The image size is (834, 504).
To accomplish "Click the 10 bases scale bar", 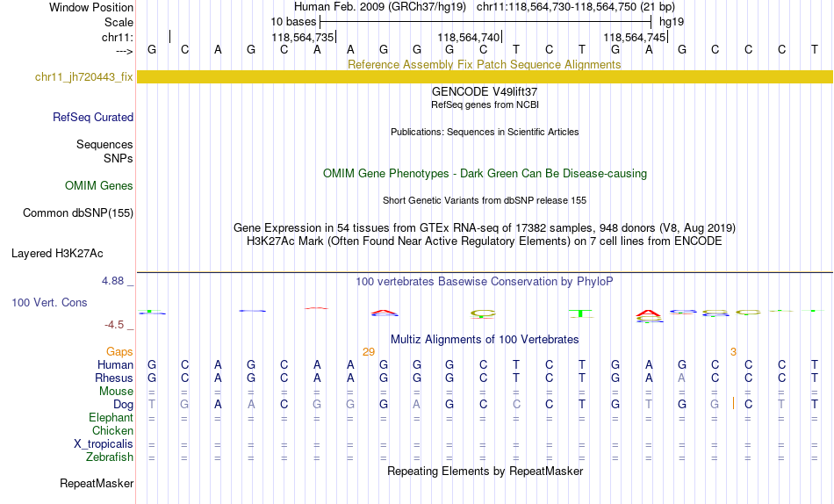I will pos(485,22).
